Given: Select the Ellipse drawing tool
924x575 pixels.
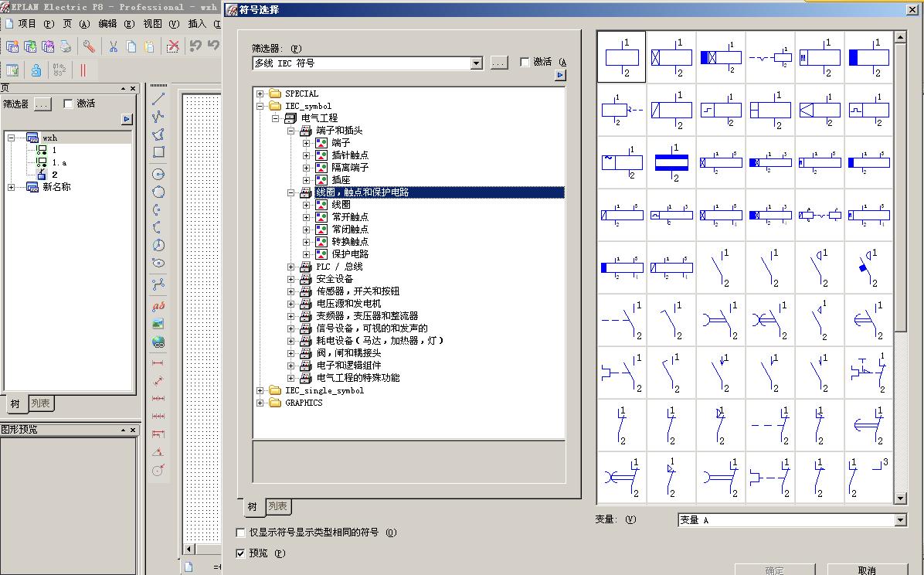Looking at the screenshot, I should click(x=158, y=263).
